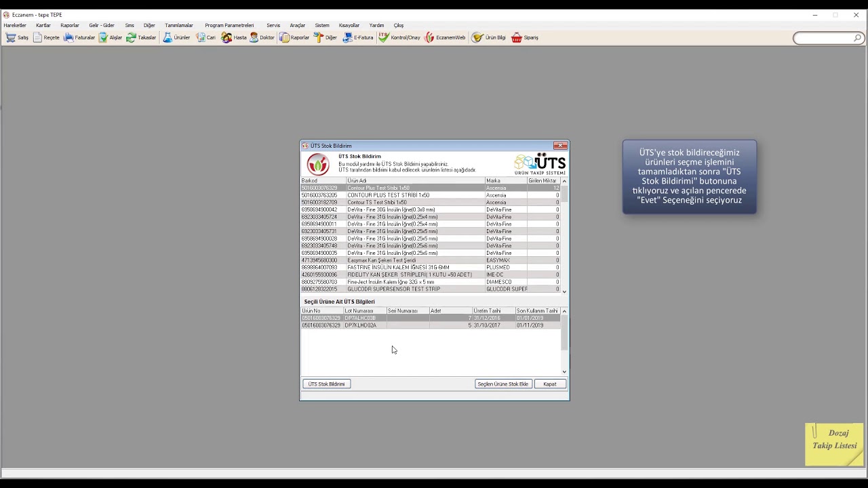The height and width of the screenshot is (488, 868).
Task: Open the Hareketler menu
Action: click(15, 25)
